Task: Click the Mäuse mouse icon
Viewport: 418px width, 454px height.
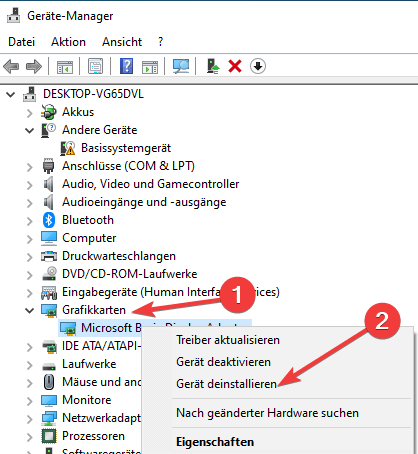Action: [x=49, y=382]
